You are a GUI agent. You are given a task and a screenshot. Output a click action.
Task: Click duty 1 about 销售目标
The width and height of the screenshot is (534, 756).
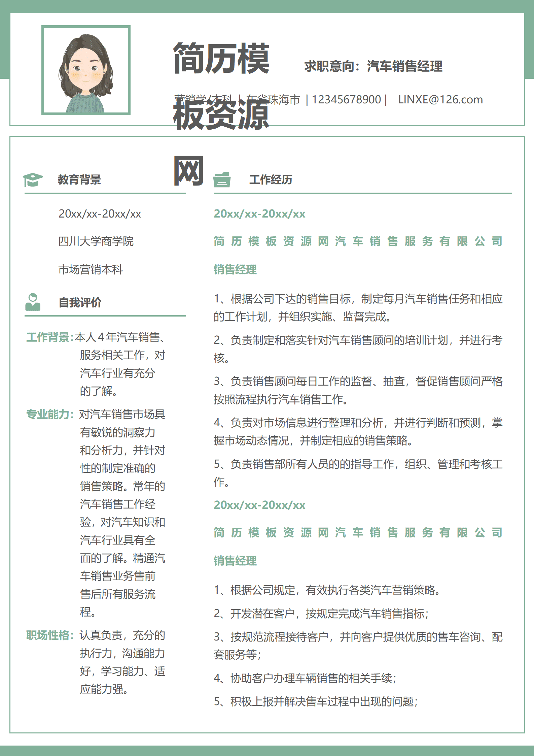pyautogui.click(x=358, y=307)
